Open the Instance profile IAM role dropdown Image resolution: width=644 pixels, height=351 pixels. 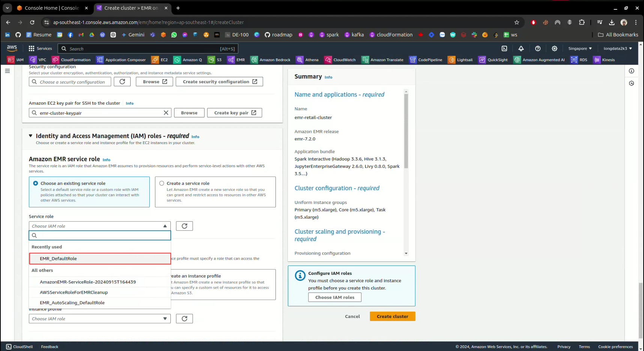pyautogui.click(x=99, y=319)
